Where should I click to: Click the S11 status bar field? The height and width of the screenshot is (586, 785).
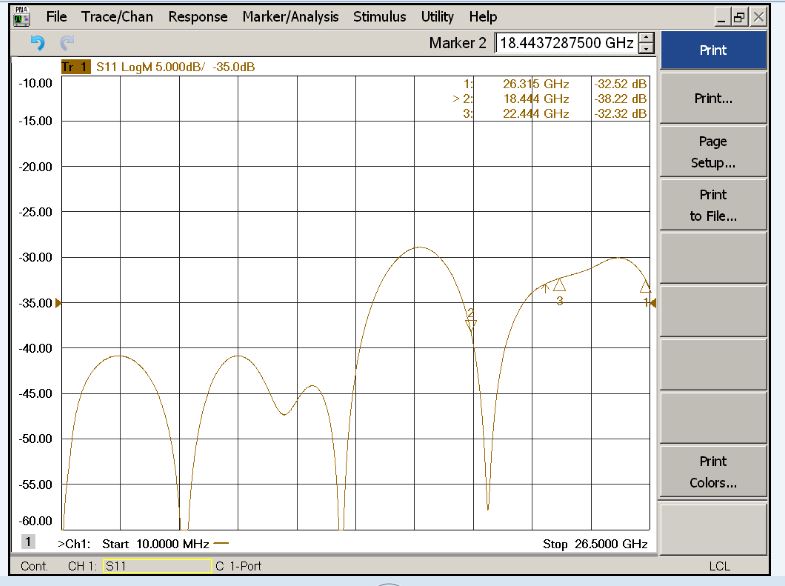coord(157,566)
